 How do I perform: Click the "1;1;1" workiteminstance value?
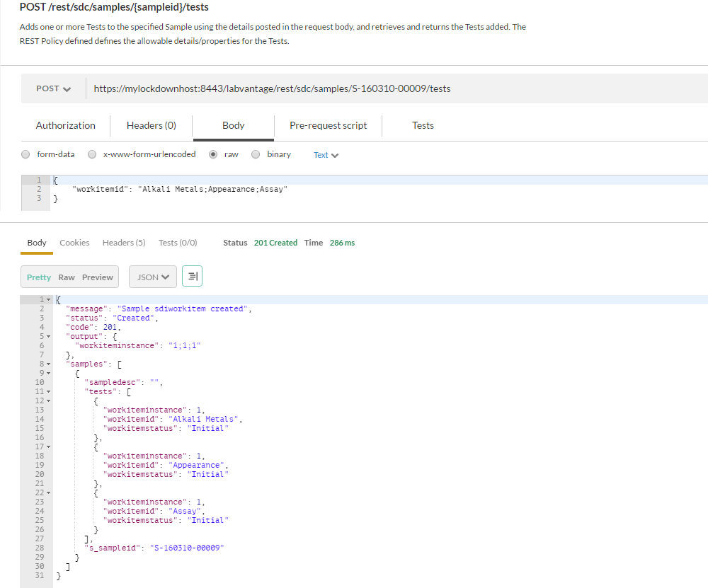185,346
